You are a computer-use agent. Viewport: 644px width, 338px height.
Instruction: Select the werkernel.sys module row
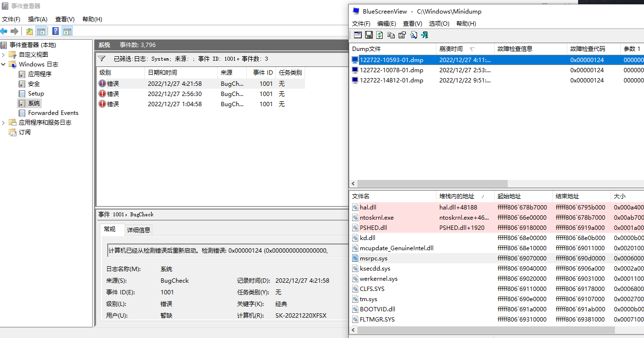(x=497, y=278)
